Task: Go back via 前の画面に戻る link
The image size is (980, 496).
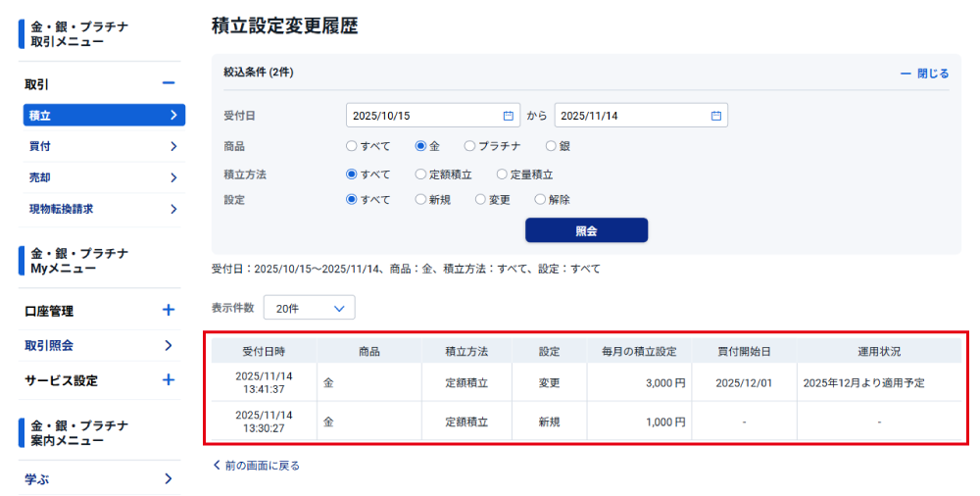Action: tap(256, 466)
